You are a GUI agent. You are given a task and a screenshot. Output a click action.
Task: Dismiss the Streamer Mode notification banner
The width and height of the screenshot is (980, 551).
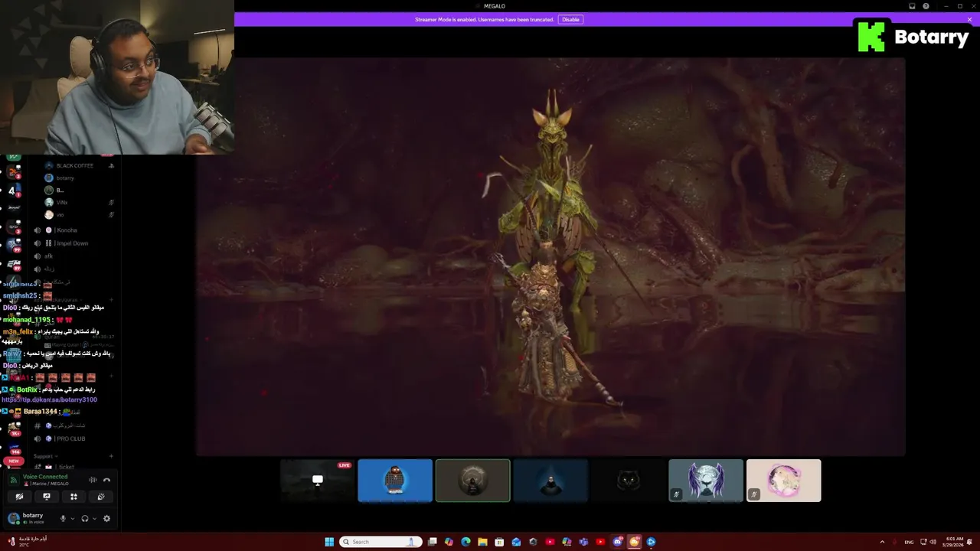click(969, 19)
